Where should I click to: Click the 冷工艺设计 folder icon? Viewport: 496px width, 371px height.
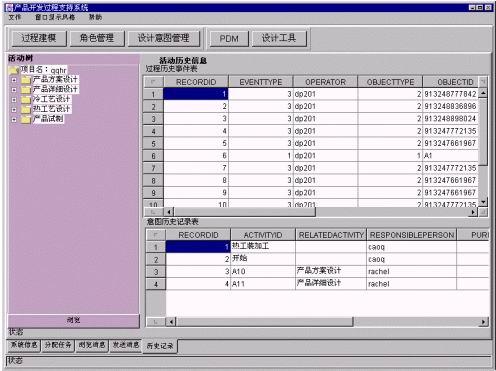point(26,100)
